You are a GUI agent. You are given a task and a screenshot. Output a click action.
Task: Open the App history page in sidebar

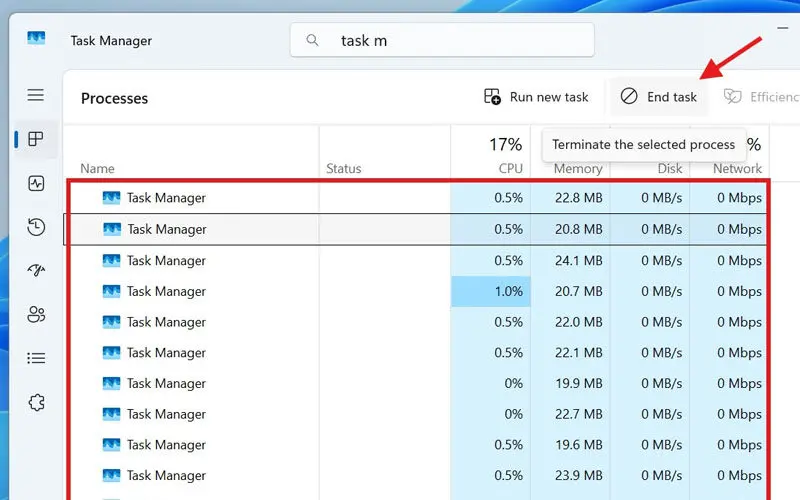pos(36,227)
